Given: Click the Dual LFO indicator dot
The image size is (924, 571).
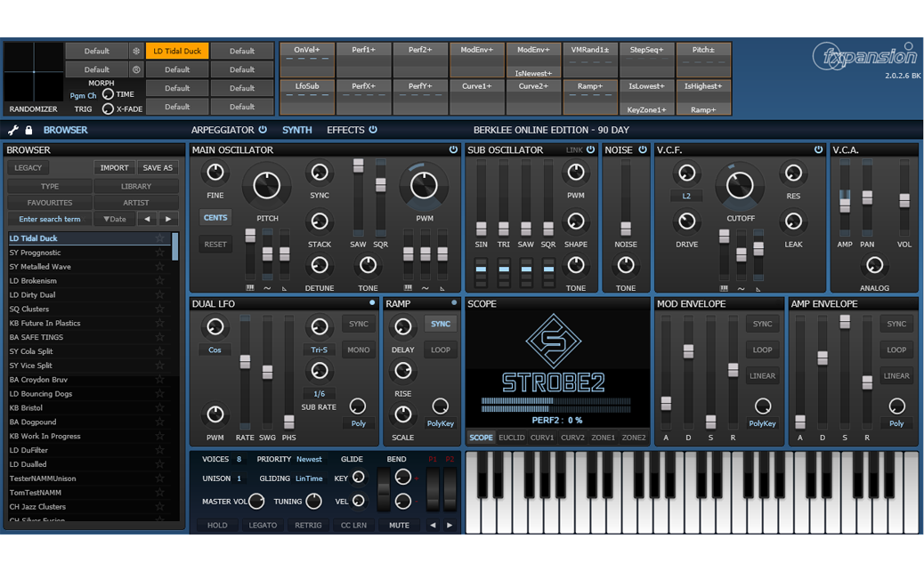Looking at the screenshot, I should (372, 302).
